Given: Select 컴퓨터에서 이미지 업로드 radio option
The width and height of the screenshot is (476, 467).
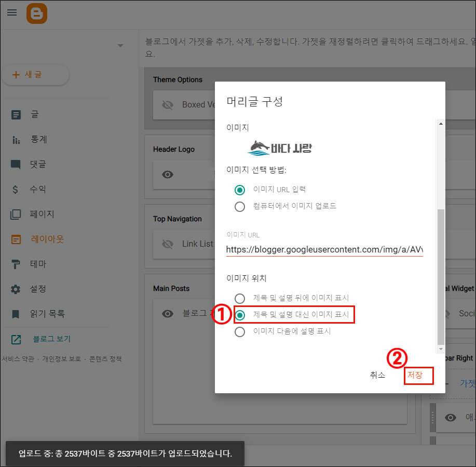Looking at the screenshot, I should [240, 207].
